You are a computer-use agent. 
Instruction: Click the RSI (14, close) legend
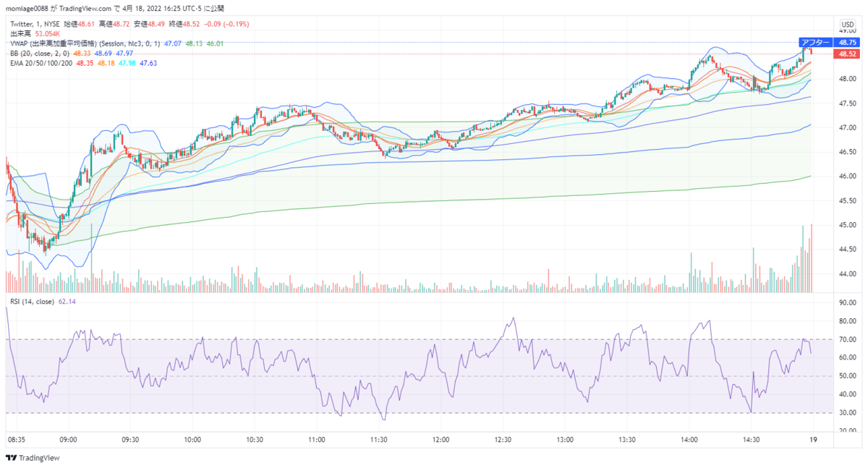tap(32, 301)
